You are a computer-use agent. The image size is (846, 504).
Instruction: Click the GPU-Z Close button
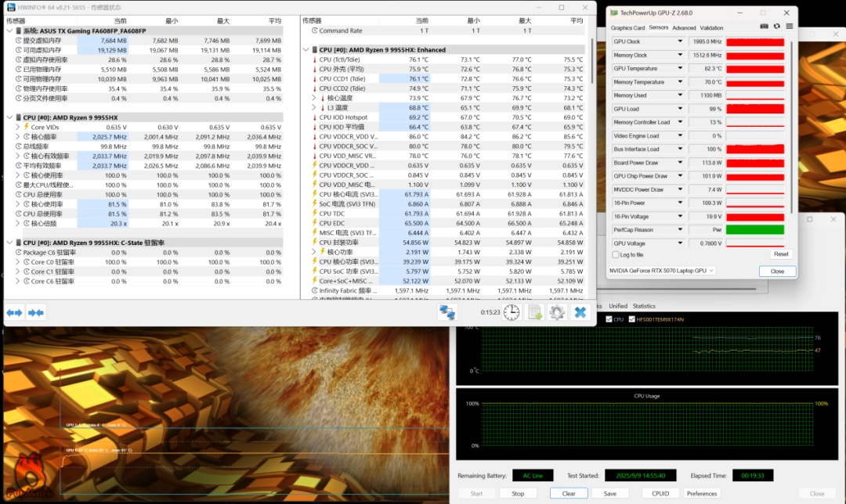point(777,271)
